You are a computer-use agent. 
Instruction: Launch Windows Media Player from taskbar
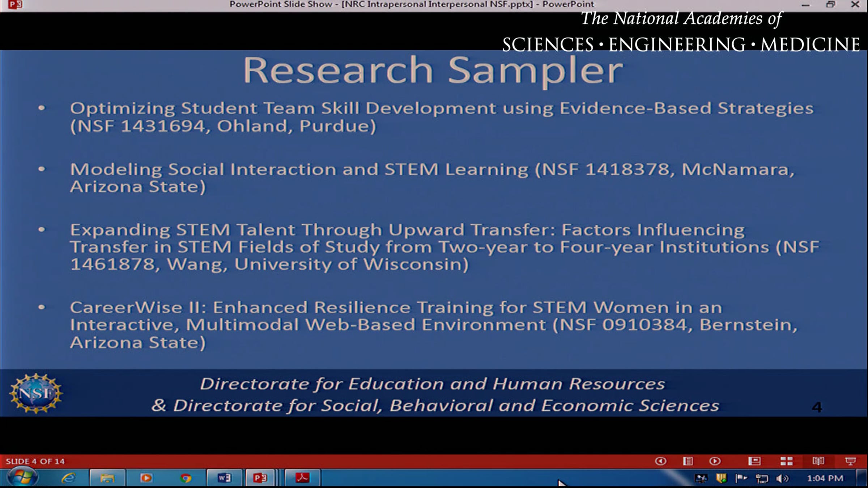146,478
